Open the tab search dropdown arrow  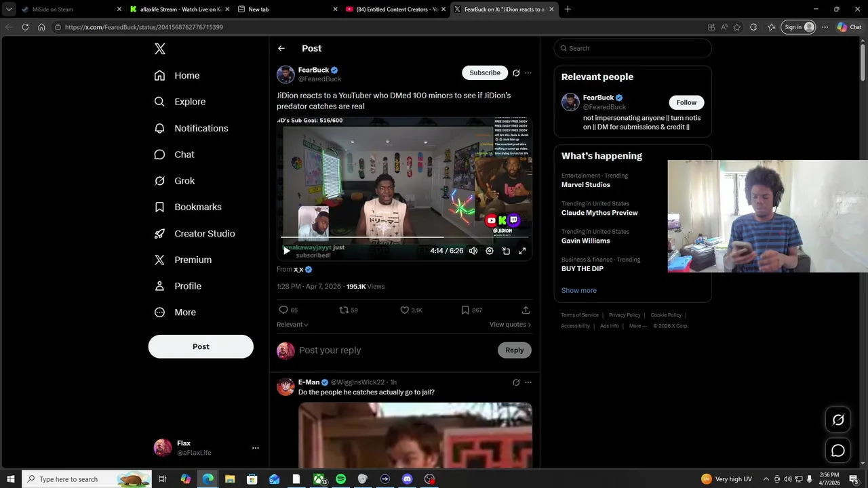pos(9,9)
